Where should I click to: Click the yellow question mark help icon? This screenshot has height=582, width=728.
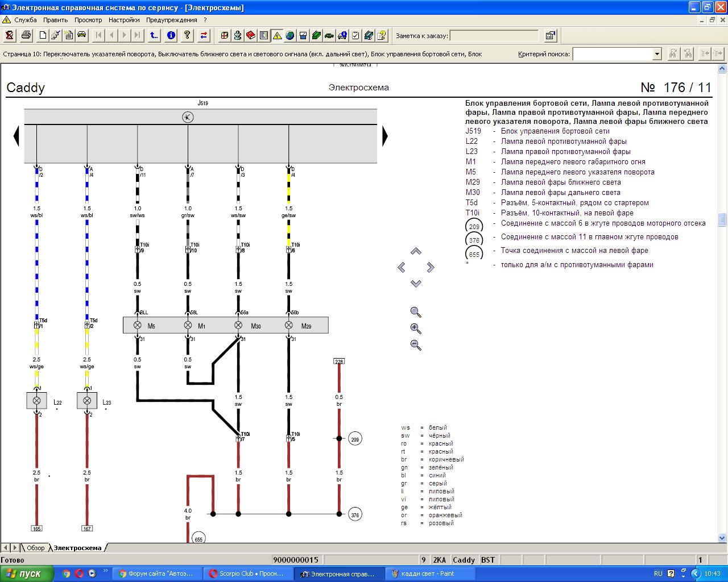point(187,35)
